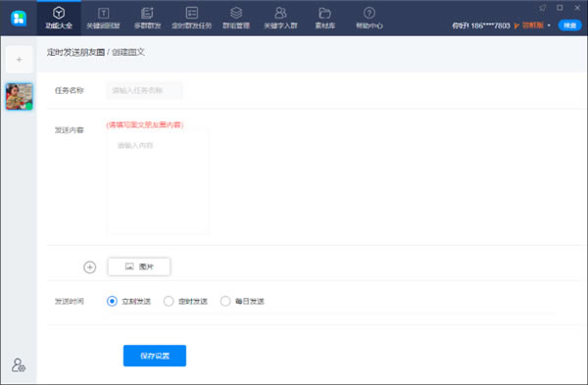Screen dimensions: 588x385
Task: Open the 群组管理 layers icon tab
Action: tap(236, 18)
